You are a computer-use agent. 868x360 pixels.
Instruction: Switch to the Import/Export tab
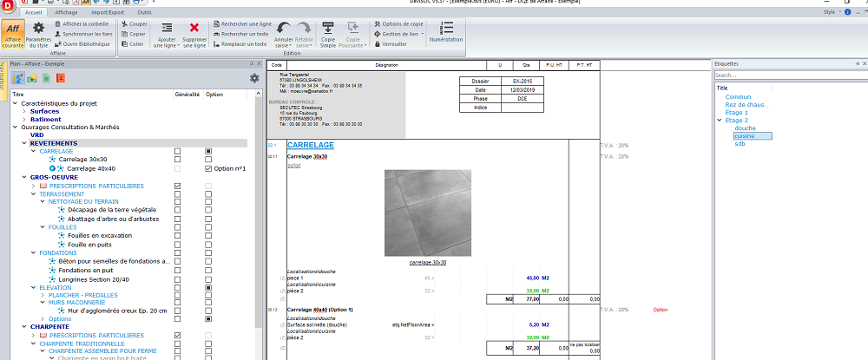point(108,11)
